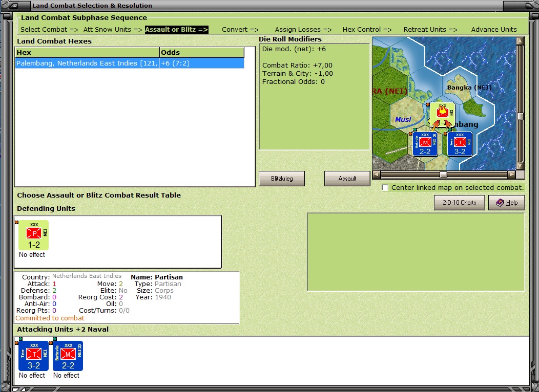Enable center linked map on selected combat

385,188
